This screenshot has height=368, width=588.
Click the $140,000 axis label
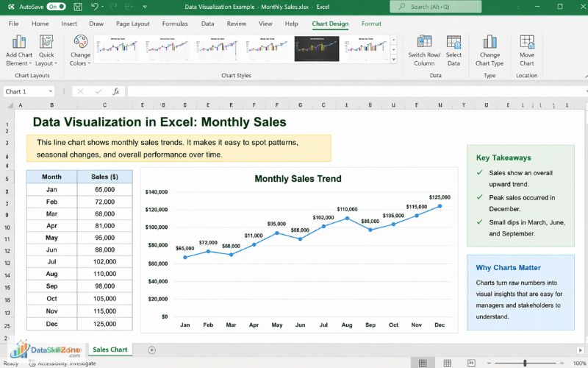[157, 192]
